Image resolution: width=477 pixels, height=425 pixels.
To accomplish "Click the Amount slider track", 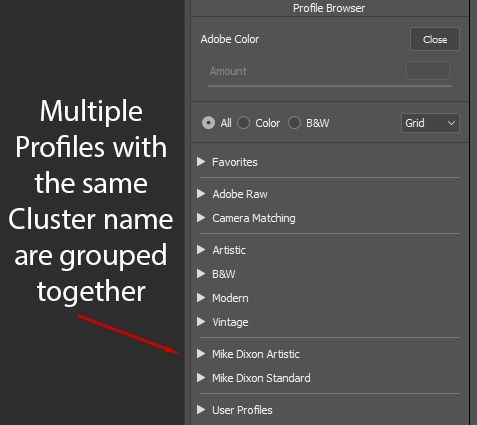I will 330,86.
